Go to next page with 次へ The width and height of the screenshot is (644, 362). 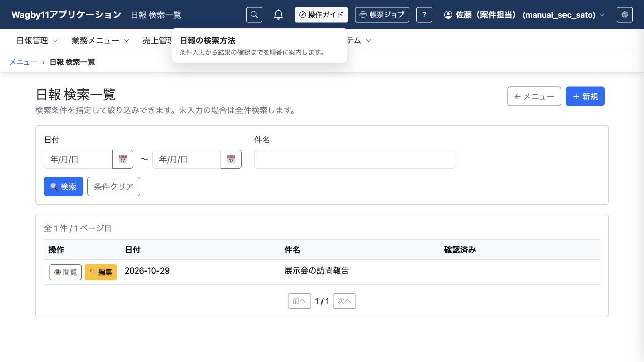pos(345,301)
